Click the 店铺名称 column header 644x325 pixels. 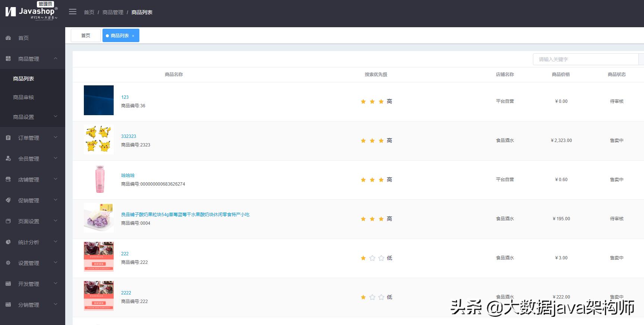coord(505,75)
